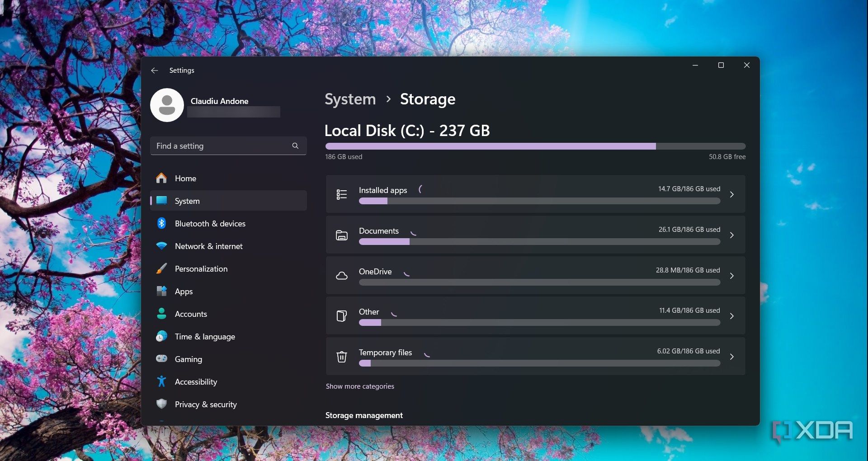Image resolution: width=868 pixels, height=461 pixels.
Task: Expand OneDrive with its chevron
Action: coord(731,276)
